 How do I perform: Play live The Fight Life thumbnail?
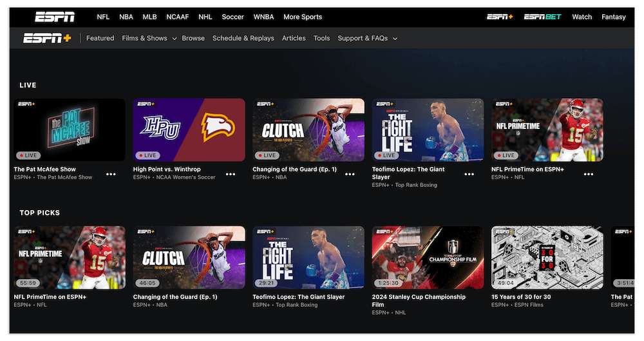pyautogui.click(x=428, y=130)
